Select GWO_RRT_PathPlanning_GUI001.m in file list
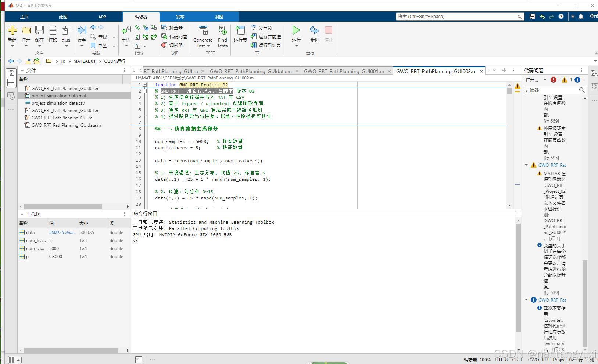 pos(65,111)
